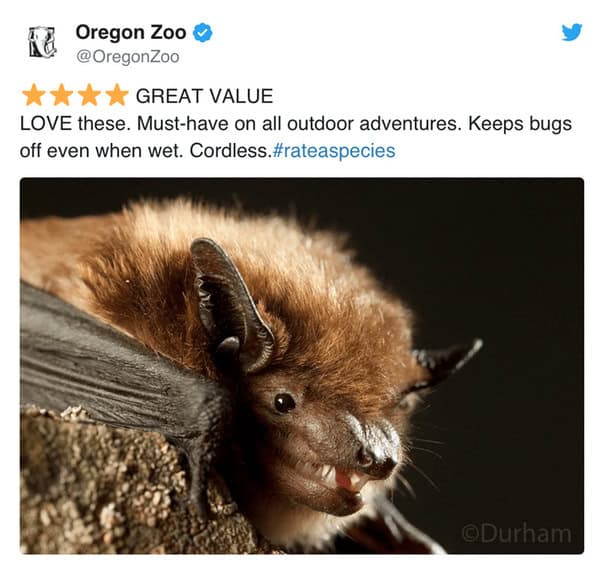Open the bat photo in the tweet
The height and width of the screenshot is (565, 599).
[302, 366]
